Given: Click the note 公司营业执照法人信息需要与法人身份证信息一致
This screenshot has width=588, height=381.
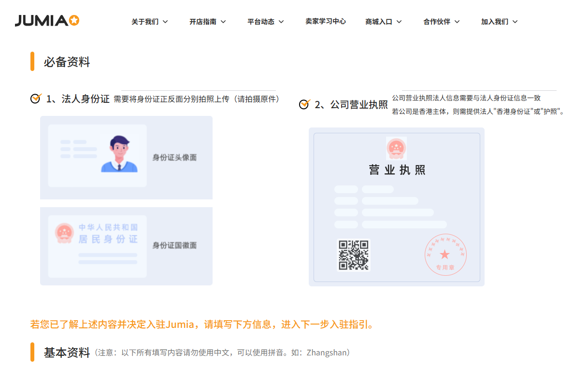Looking at the screenshot, I should [466, 98].
